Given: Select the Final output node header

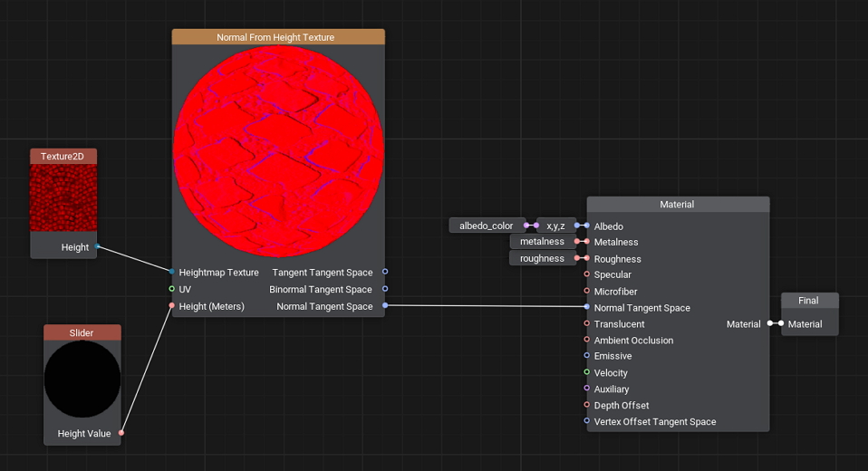Looking at the screenshot, I should coord(808,301).
